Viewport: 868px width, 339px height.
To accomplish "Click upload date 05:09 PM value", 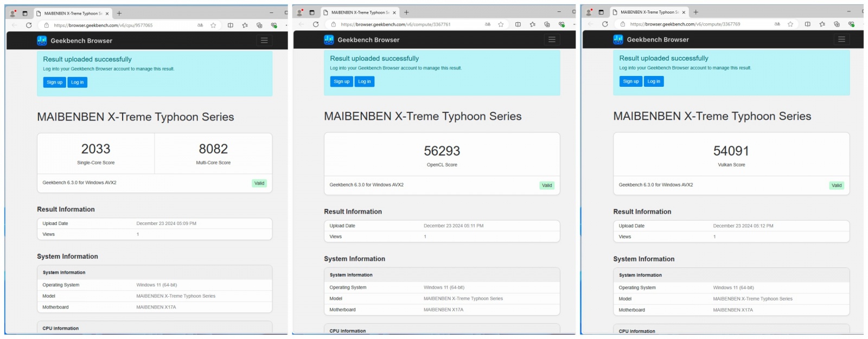I will pyautogui.click(x=167, y=223).
